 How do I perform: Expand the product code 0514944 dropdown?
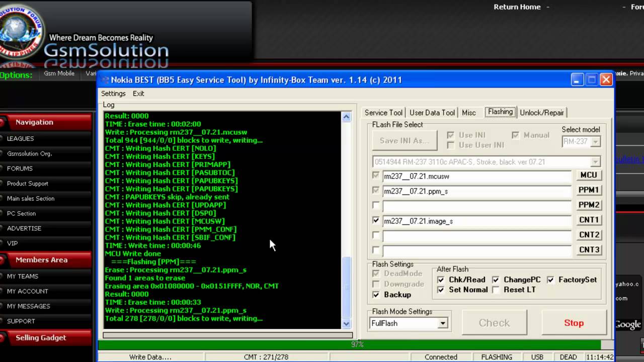(596, 162)
